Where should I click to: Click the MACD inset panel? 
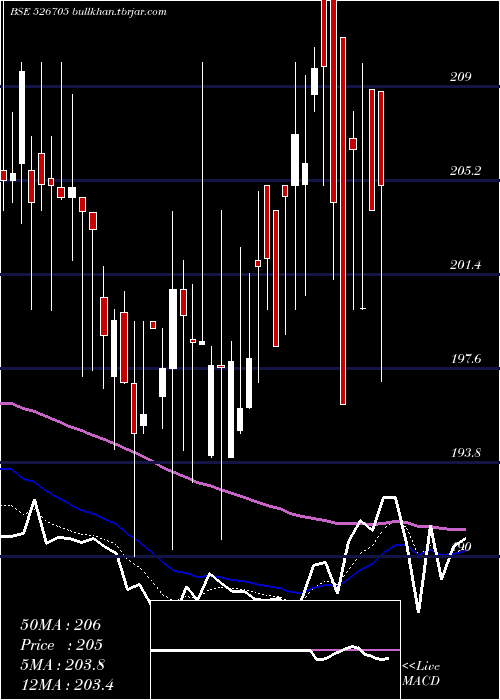click(x=275, y=650)
